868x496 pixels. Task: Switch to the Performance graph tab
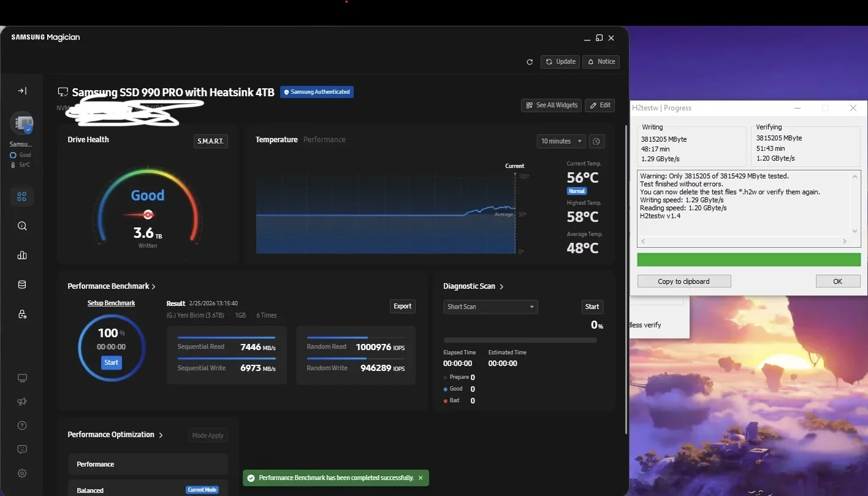(x=324, y=140)
